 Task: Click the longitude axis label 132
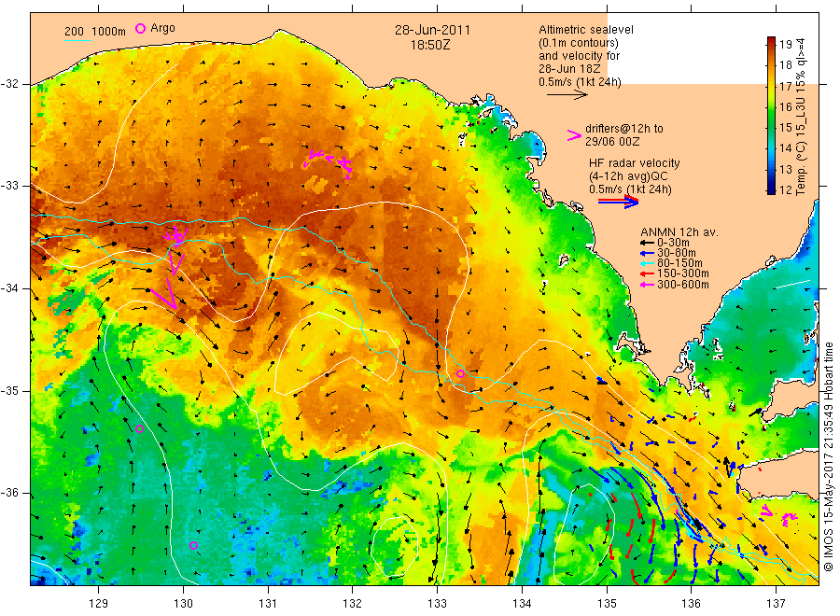pos(353,604)
